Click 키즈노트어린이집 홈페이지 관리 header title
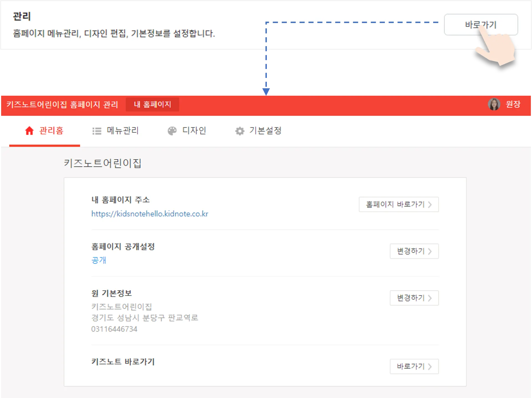532x398 pixels. tap(62, 105)
